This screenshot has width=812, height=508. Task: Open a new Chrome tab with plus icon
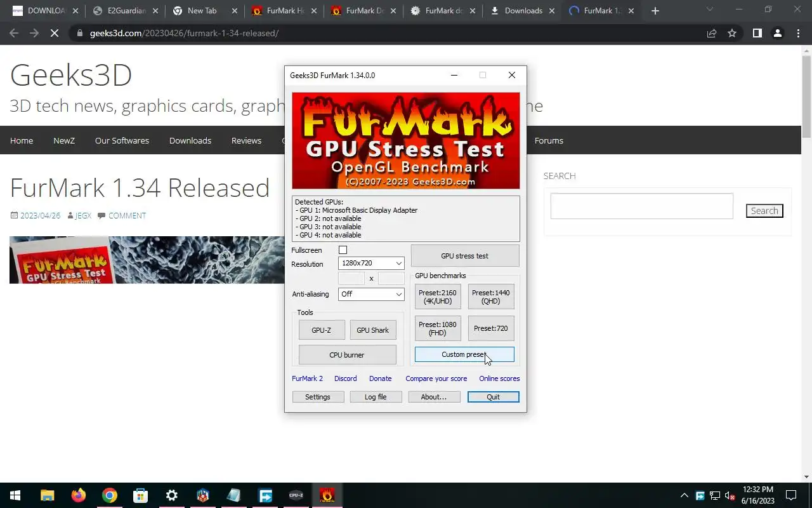click(x=655, y=11)
